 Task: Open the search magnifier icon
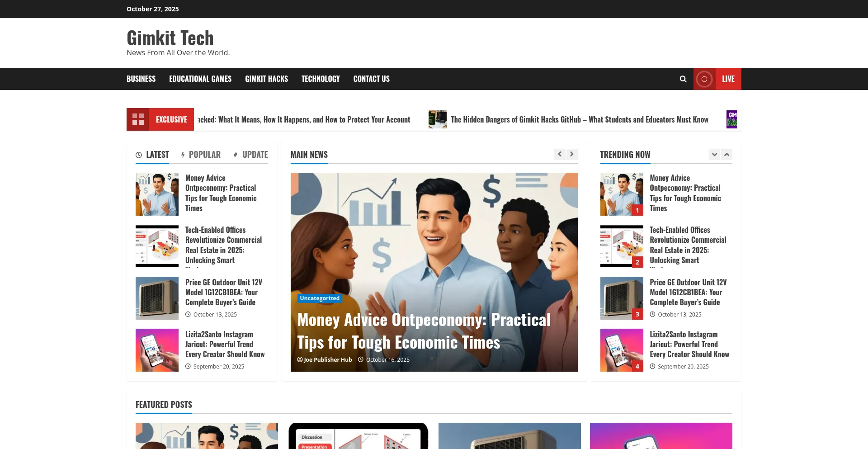click(x=683, y=79)
